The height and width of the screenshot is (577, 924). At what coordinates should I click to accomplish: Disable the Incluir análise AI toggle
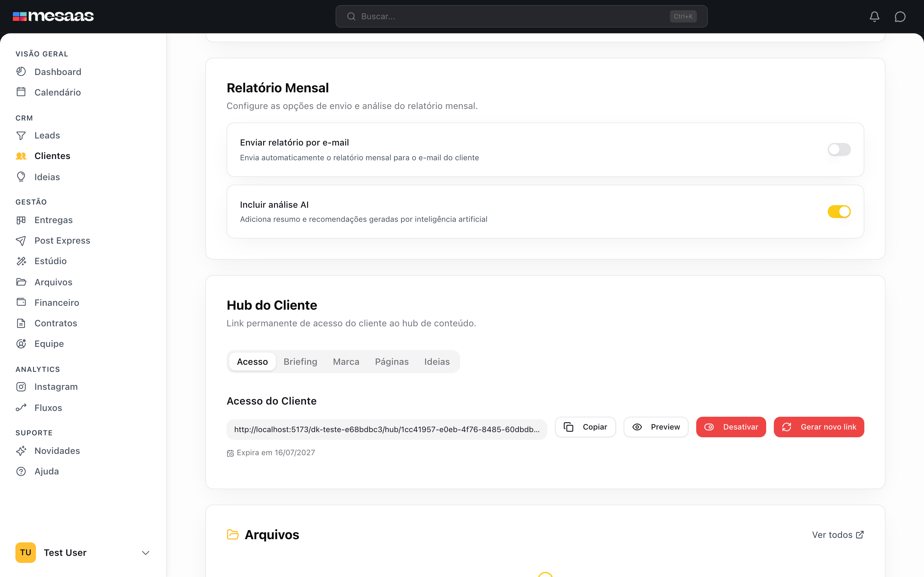839,212
